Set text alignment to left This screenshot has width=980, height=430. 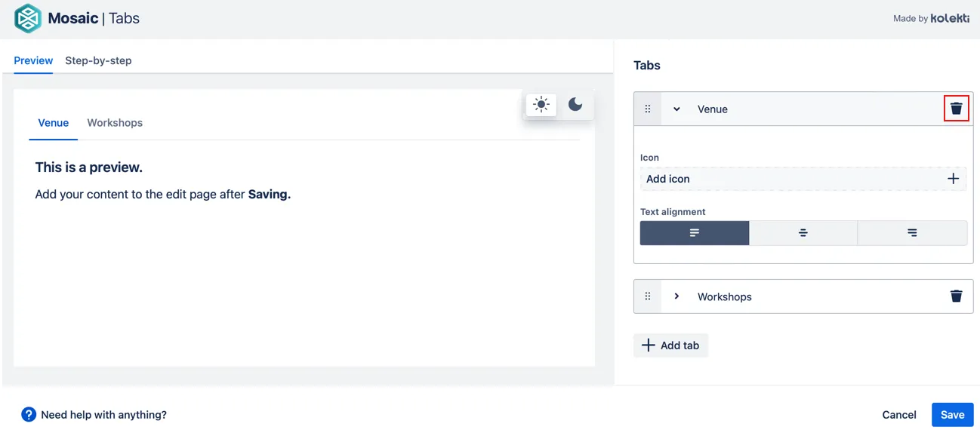[695, 233]
